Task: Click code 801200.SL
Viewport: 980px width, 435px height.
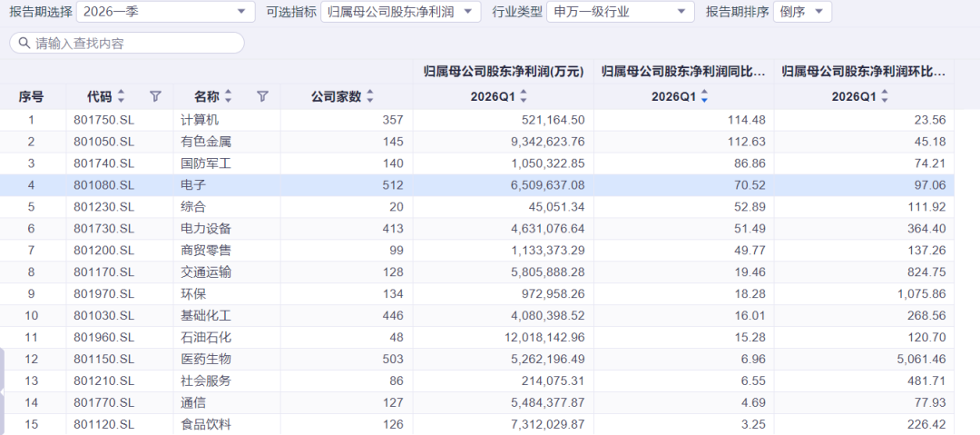Action: [103, 251]
